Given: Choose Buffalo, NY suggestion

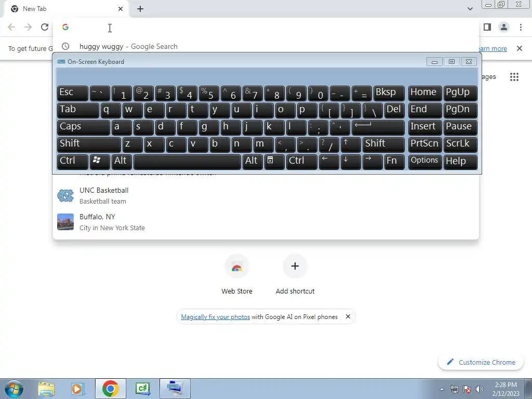Looking at the screenshot, I should (x=265, y=222).
